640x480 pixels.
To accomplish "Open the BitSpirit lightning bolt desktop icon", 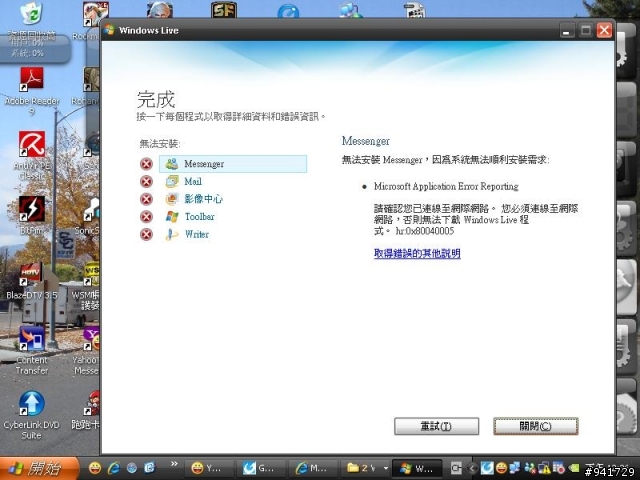I will 32,215.
